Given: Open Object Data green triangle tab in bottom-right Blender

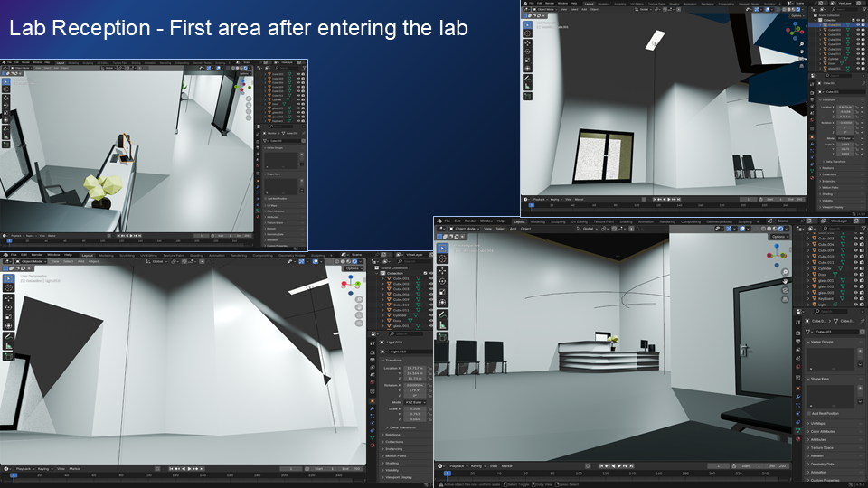Looking at the screenshot, I should (x=797, y=430).
